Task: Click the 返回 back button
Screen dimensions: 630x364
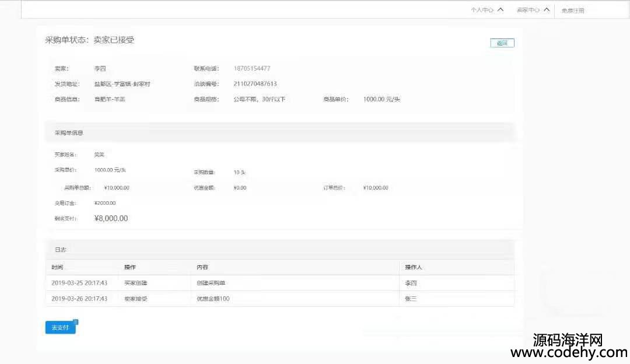Action: (x=502, y=43)
